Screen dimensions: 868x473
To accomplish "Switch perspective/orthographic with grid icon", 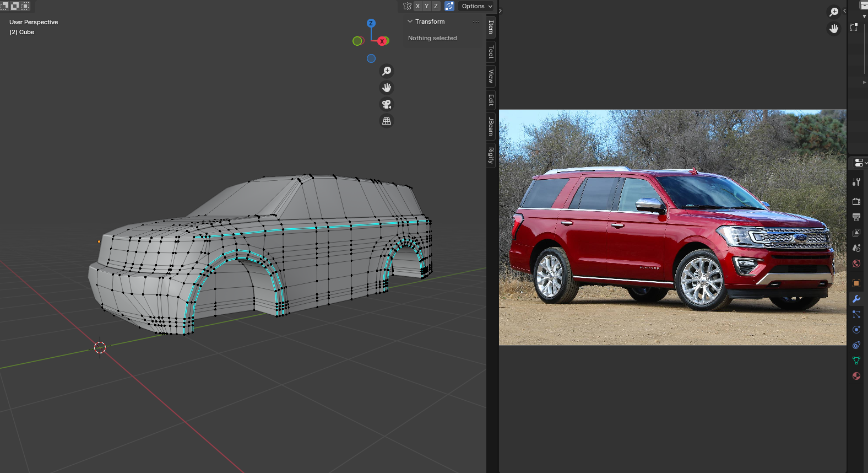I will click(387, 121).
